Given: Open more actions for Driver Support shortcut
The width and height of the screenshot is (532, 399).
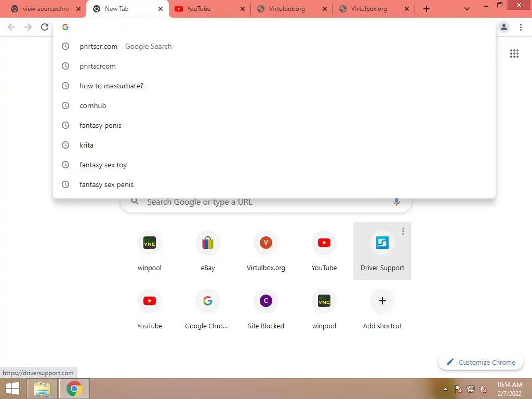Looking at the screenshot, I should pos(403,231).
